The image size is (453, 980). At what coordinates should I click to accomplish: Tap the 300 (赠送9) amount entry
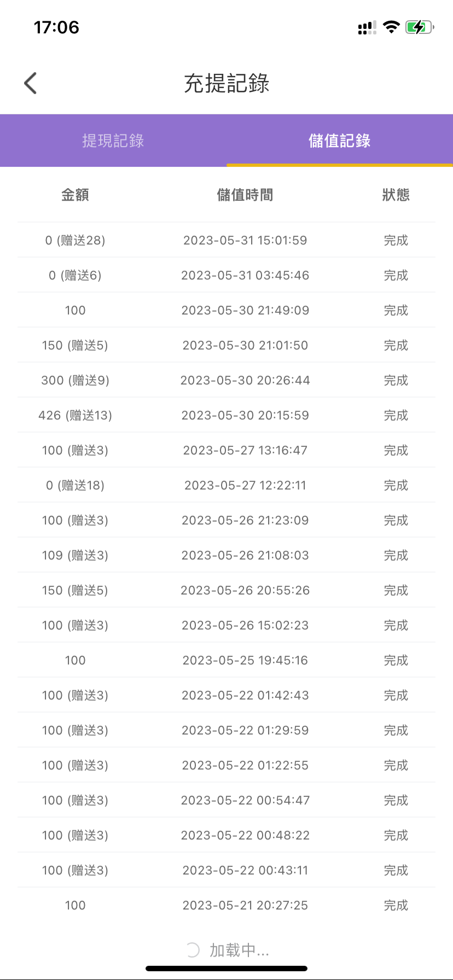(x=75, y=380)
